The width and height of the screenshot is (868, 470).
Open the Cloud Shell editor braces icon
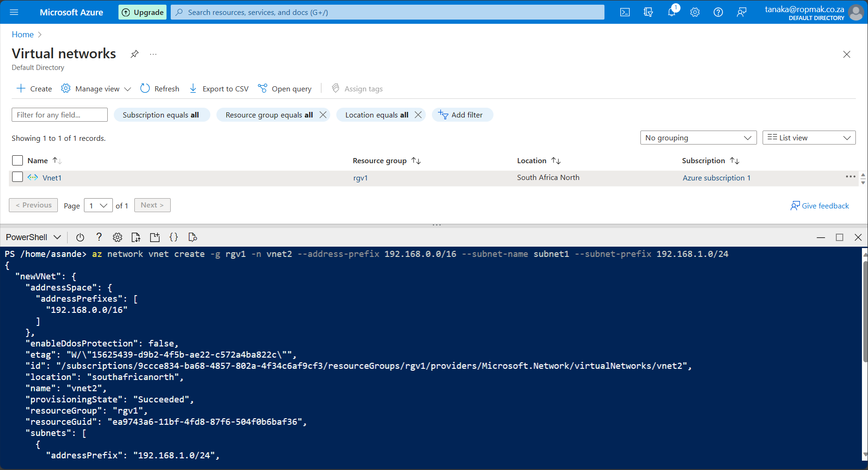174,237
